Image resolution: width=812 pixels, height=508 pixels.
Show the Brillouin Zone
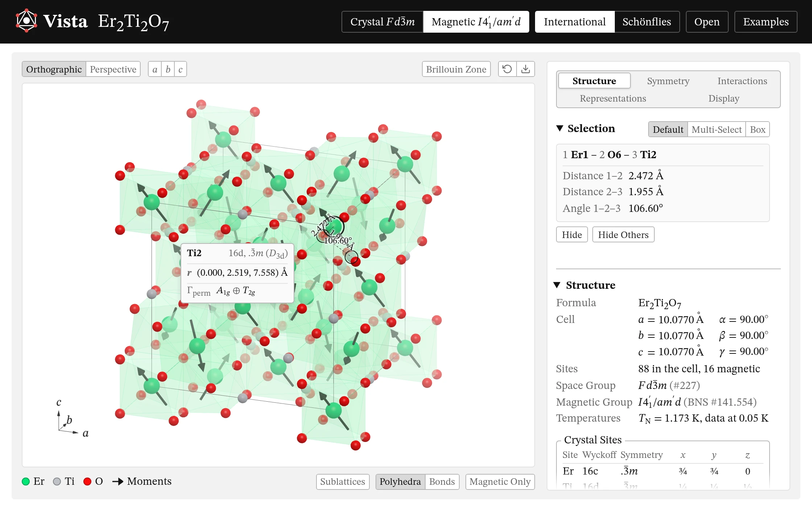pyautogui.click(x=456, y=69)
